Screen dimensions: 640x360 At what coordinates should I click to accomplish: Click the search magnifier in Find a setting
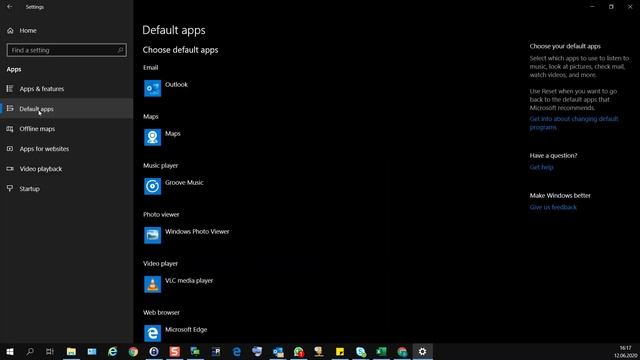tap(120, 50)
